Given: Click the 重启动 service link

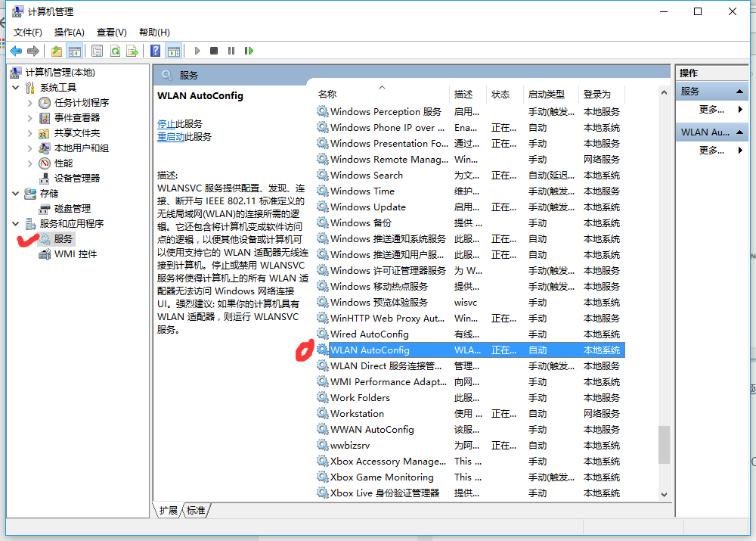Looking at the screenshot, I should click(x=171, y=137).
